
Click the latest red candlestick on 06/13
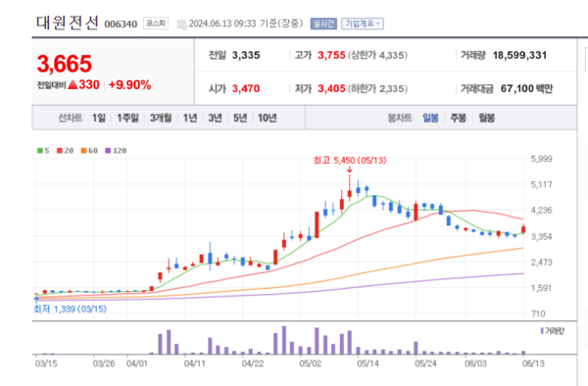[x=523, y=229]
